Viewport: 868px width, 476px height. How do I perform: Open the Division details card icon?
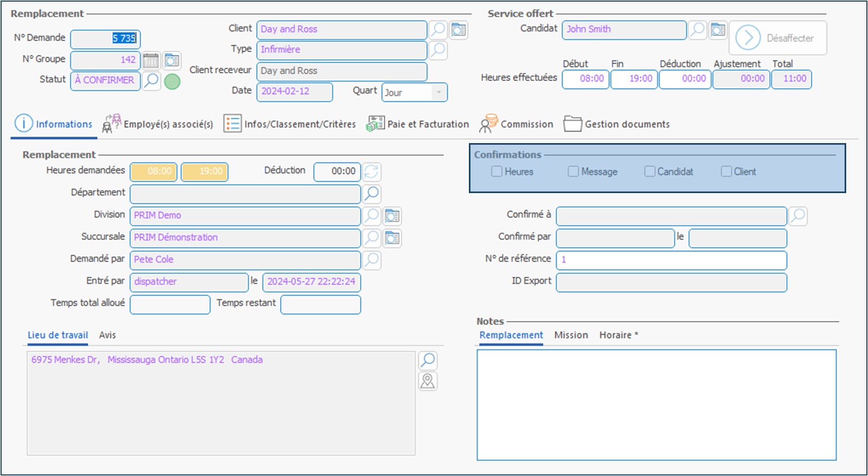(392, 216)
